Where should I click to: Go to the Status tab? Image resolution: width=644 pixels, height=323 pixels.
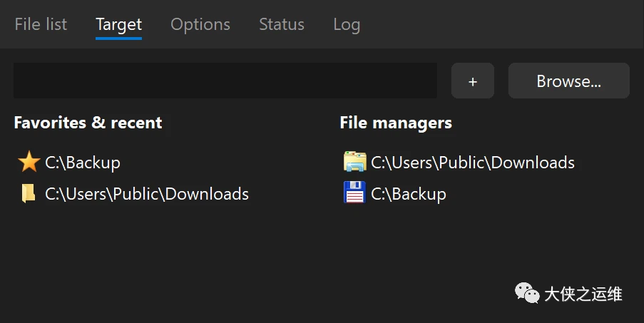[x=281, y=24]
